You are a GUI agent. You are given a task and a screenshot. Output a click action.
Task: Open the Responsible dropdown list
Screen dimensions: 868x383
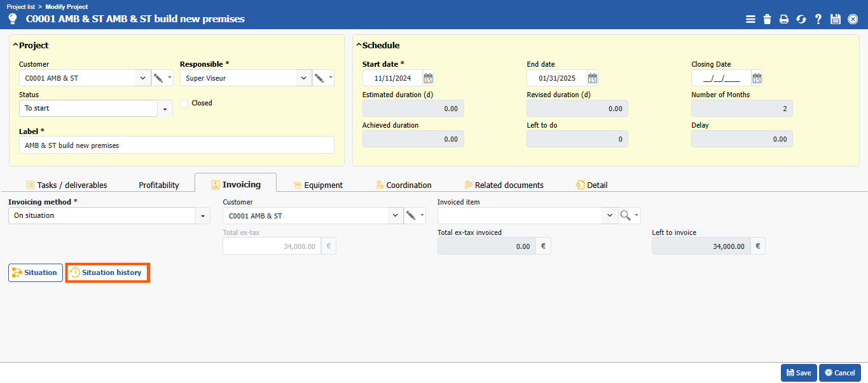point(303,78)
